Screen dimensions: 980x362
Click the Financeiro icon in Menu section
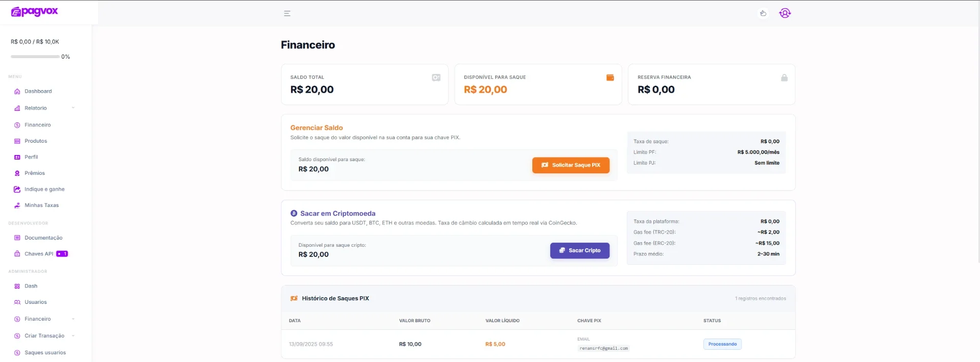pos(17,125)
